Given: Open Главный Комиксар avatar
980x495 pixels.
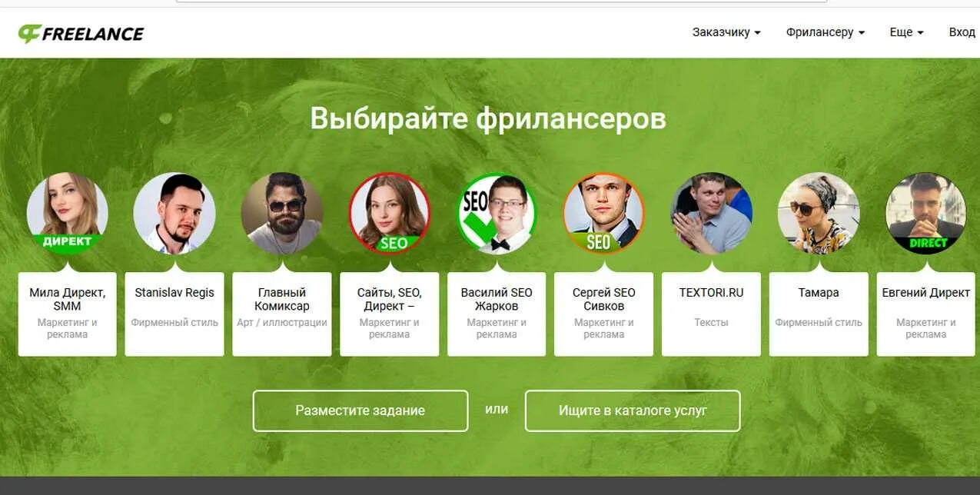Looking at the screenshot, I should pyautogui.click(x=282, y=213).
